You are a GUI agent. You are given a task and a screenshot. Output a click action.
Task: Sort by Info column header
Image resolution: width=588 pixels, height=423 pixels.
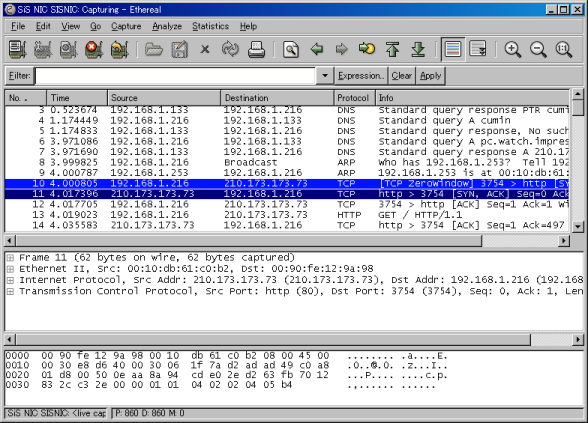(472, 98)
